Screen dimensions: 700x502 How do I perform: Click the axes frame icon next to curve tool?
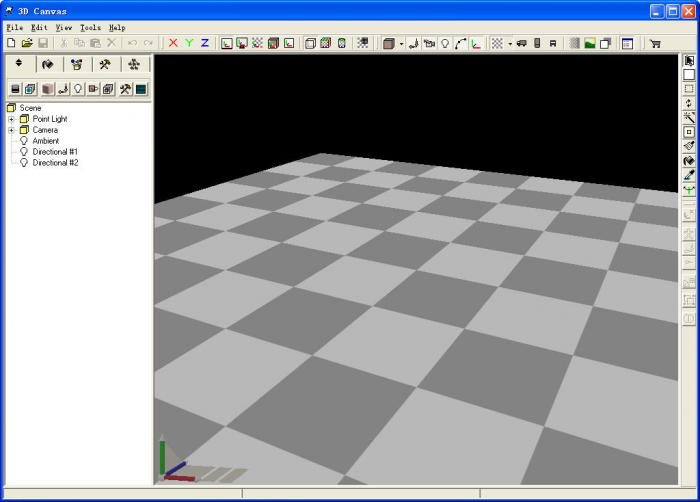476,43
